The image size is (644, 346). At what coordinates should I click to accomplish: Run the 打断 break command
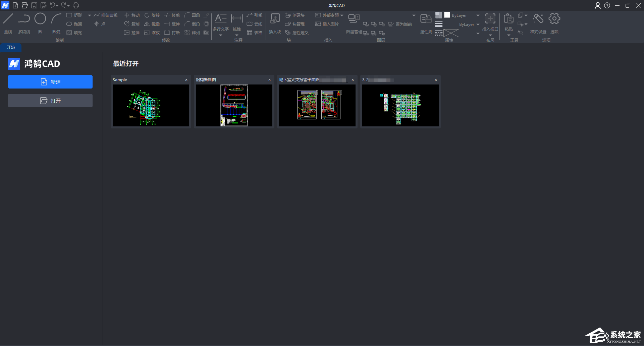pyautogui.click(x=172, y=33)
